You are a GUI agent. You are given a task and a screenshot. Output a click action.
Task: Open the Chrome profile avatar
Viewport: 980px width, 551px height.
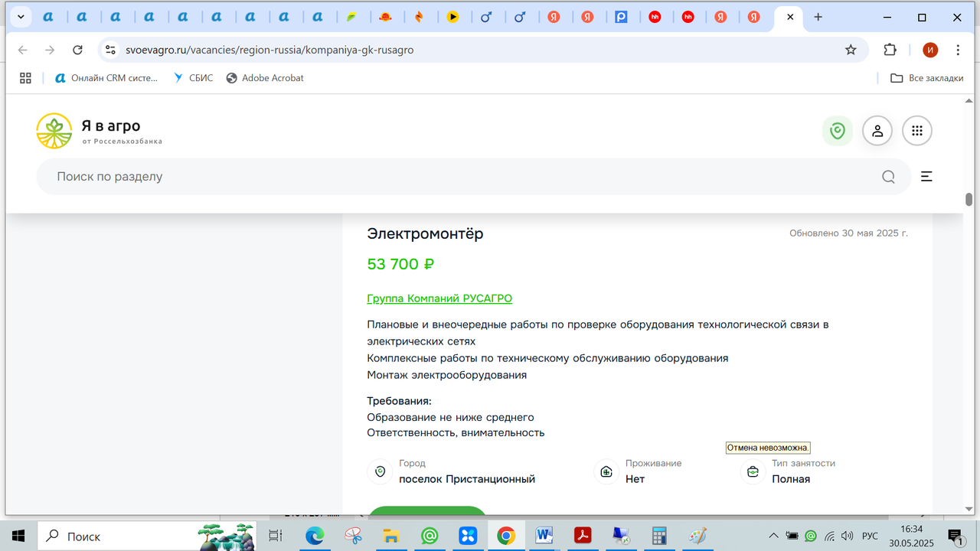[930, 50]
